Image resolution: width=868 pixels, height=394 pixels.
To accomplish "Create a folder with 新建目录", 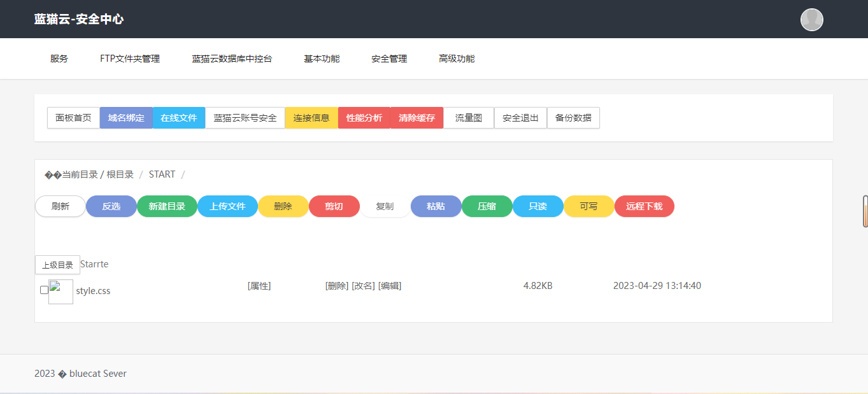I will point(167,206).
